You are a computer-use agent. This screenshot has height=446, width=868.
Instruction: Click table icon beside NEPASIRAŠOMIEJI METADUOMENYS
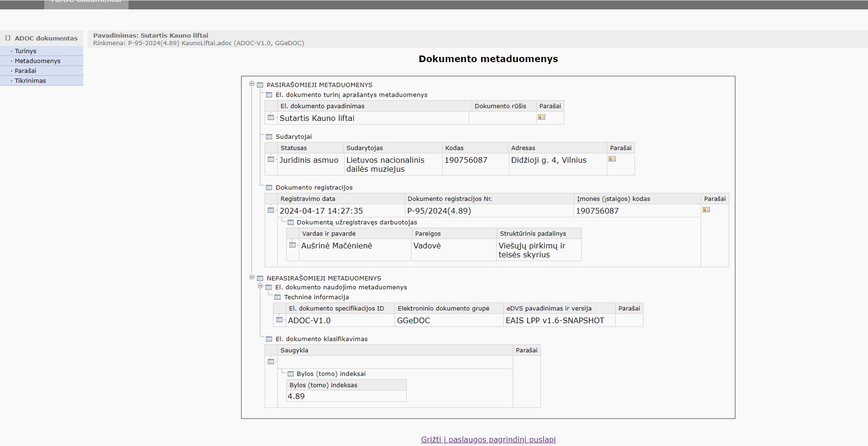(260, 279)
